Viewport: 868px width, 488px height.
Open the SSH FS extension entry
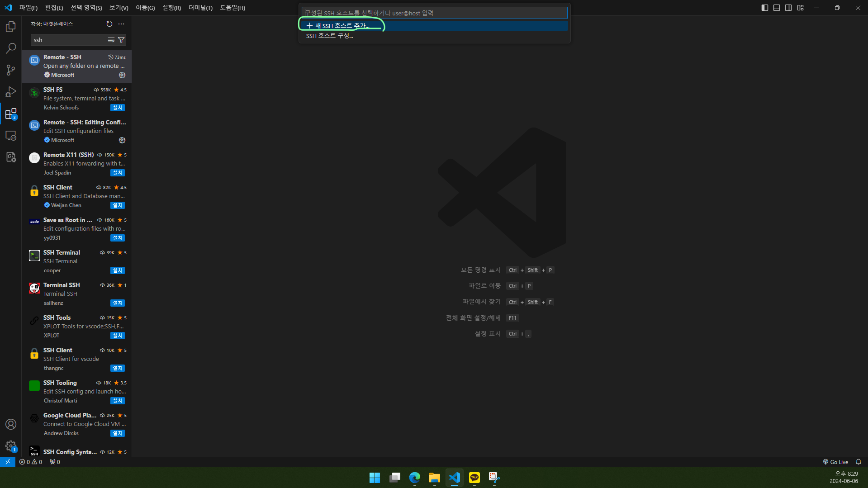click(76, 99)
